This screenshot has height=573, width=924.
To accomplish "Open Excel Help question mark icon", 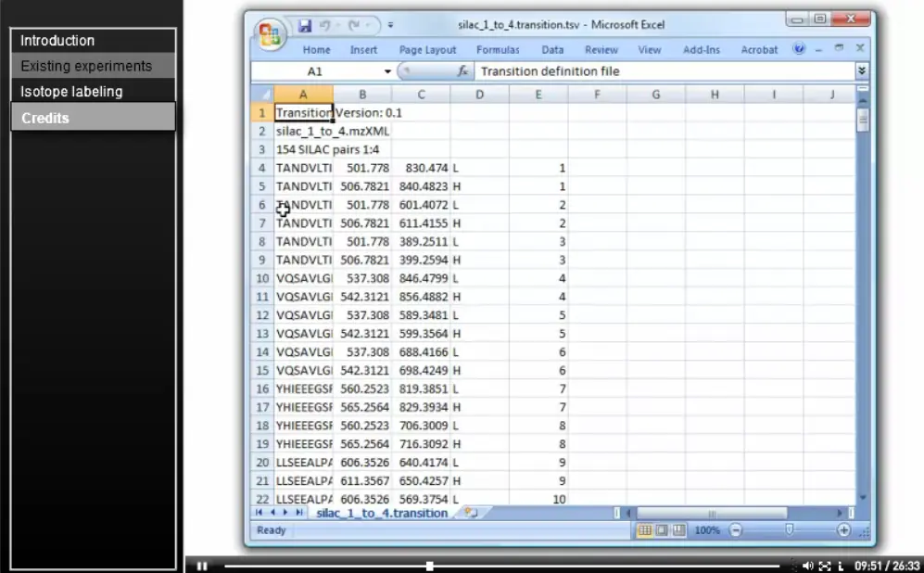I will point(799,49).
